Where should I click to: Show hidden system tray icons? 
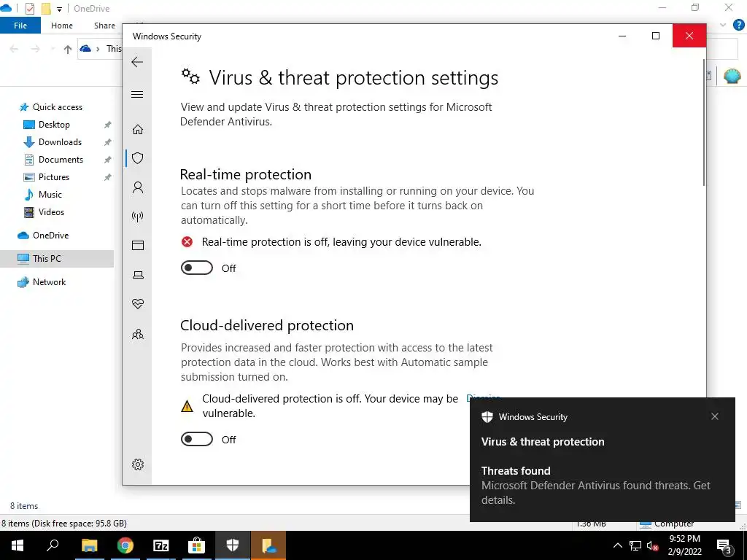(x=617, y=545)
